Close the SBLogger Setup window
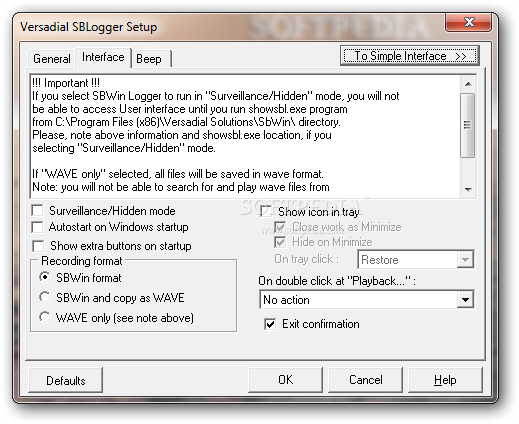519x424 pixels. click(x=468, y=22)
